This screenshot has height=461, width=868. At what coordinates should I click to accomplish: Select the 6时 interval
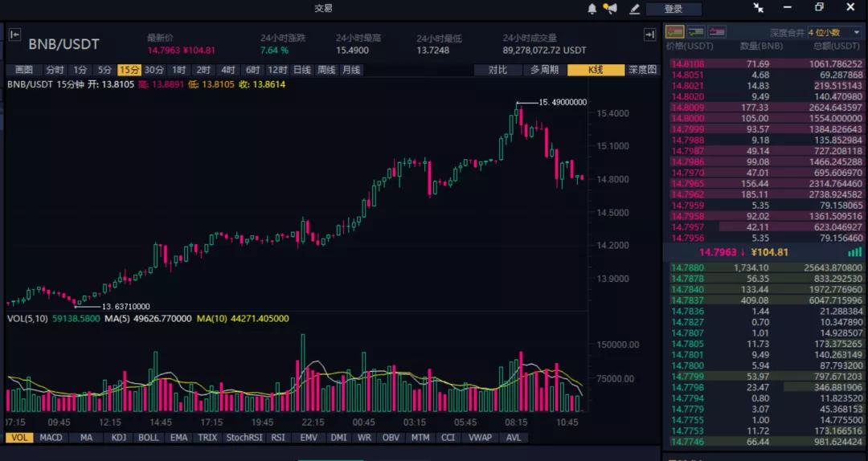pos(252,70)
